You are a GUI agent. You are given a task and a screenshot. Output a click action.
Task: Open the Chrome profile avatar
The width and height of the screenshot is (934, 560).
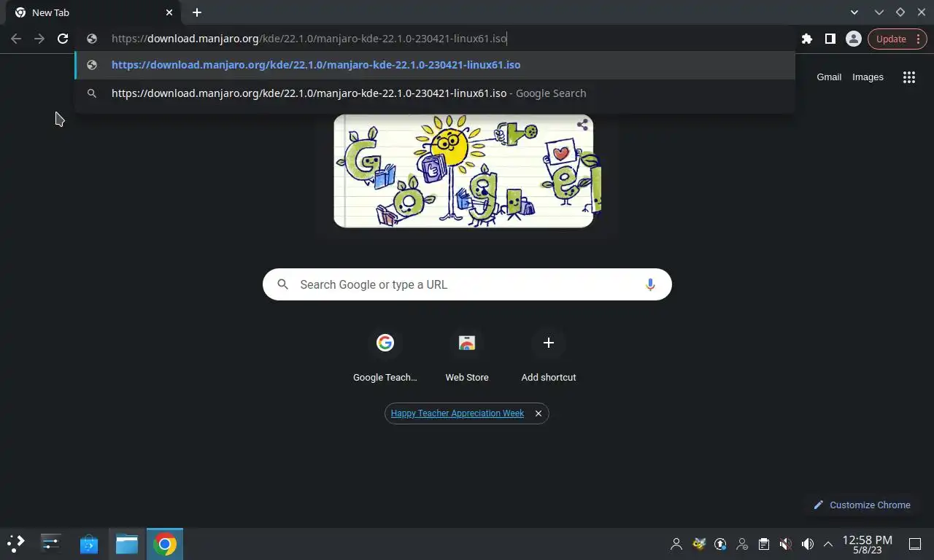point(853,39)
